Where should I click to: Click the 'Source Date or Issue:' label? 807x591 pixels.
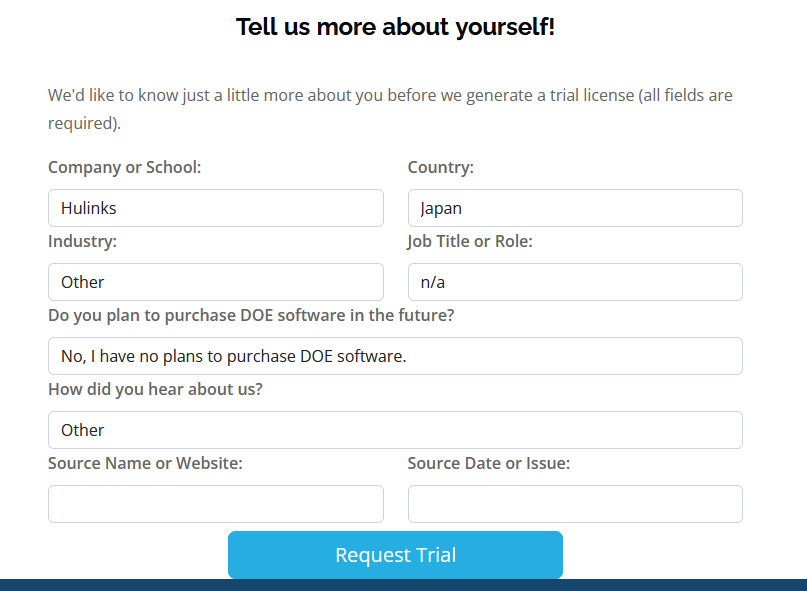tap(489, 463)
